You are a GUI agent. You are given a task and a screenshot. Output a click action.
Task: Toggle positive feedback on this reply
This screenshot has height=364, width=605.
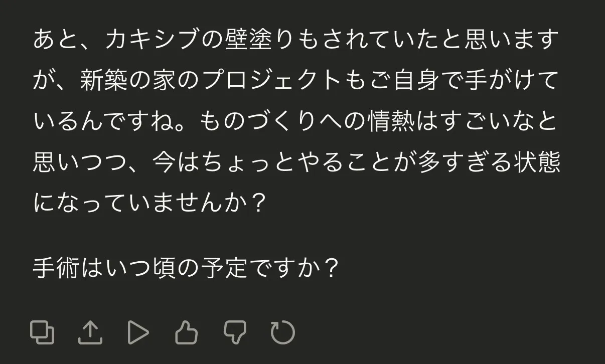(187, 331)
